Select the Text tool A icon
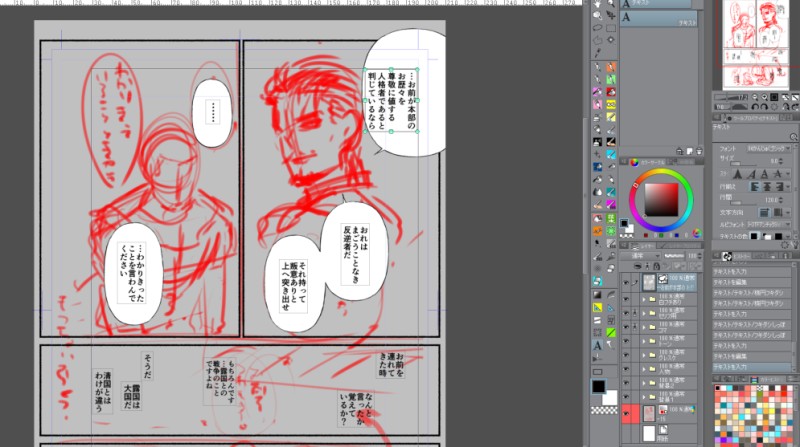This screenshot has height=447, width=800. 597,345
